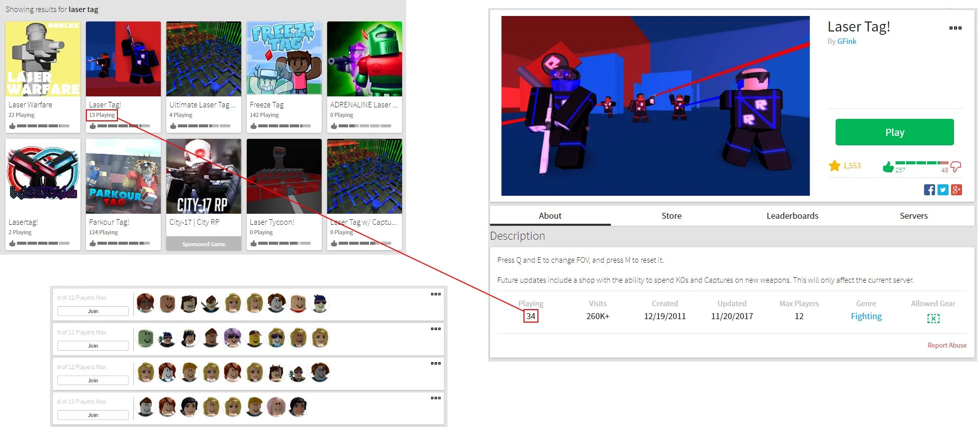Click the Laser Tycoon! title text
Image resolution: width=980 pixels, height=429 pixels.
click(x=272, y=222)
